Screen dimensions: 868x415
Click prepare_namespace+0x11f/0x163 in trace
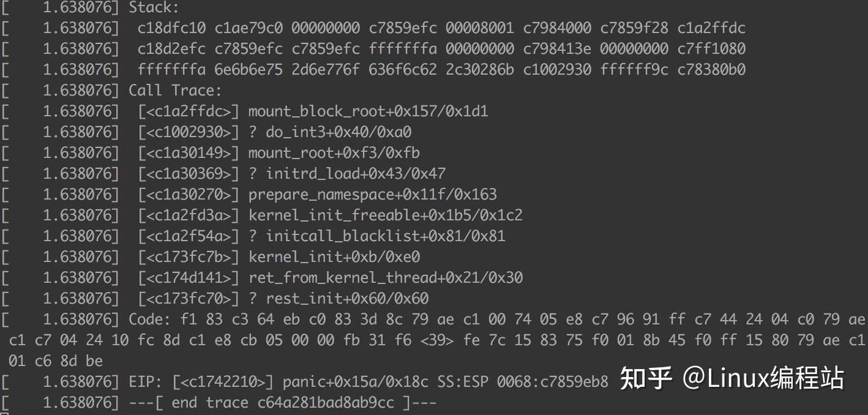click(x=372, y=195)
